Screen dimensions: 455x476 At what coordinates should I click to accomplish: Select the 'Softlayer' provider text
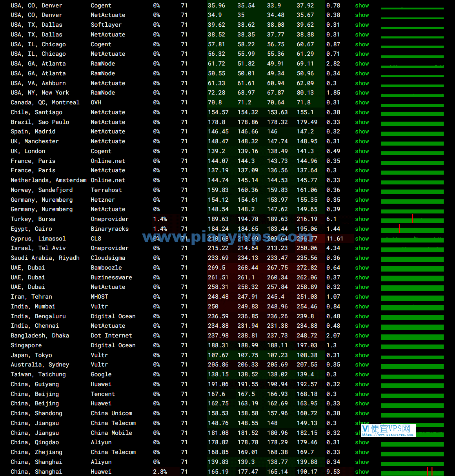coord(106,25)
